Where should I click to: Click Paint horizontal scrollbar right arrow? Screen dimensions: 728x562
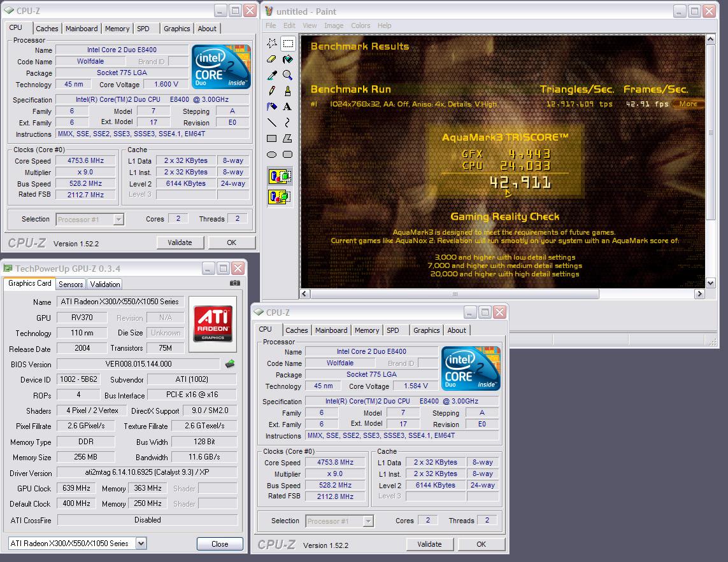[700, 294]
